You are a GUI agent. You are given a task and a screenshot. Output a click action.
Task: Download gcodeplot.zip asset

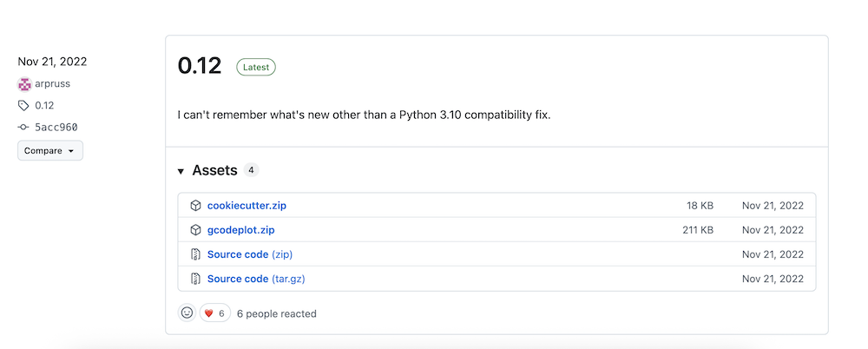[x=240, y=230]
